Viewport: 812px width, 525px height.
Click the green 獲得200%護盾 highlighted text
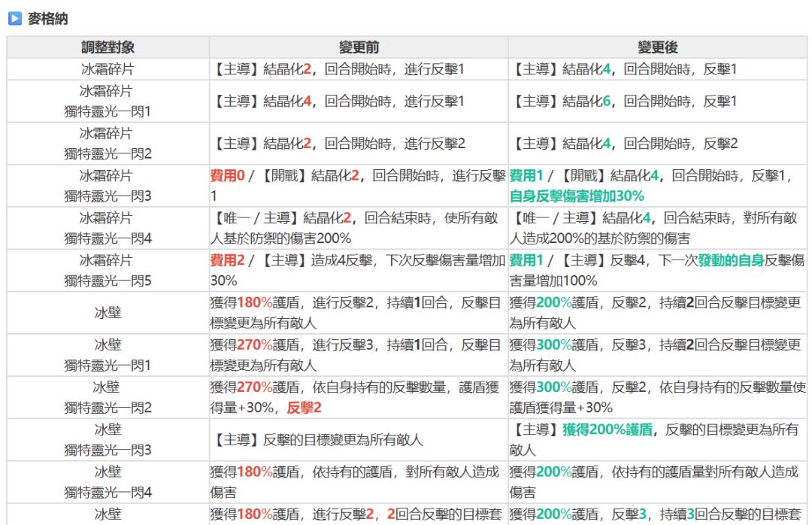pyautogui.click(x=607, y=429)
